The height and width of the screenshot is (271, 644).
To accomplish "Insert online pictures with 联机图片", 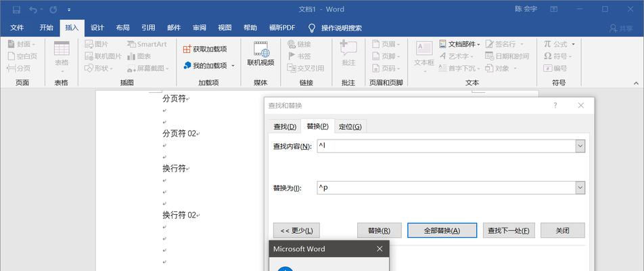I will [103, 56].
